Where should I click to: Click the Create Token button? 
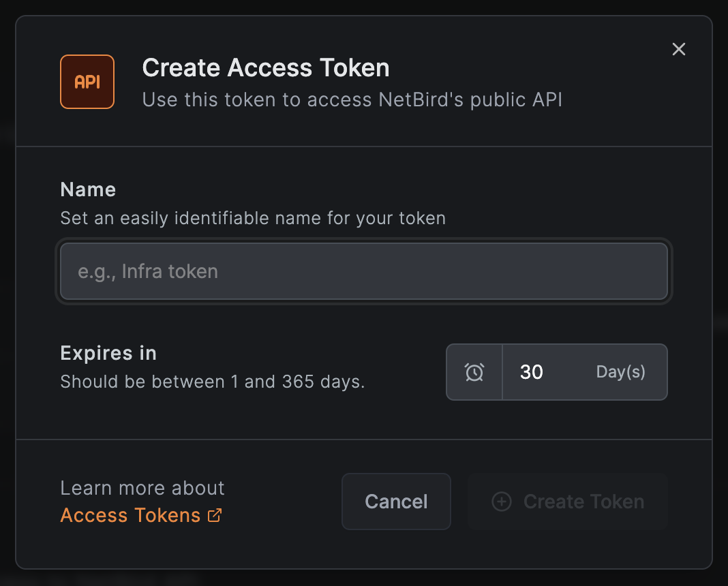pyautogui.click(x=568, y=502)
